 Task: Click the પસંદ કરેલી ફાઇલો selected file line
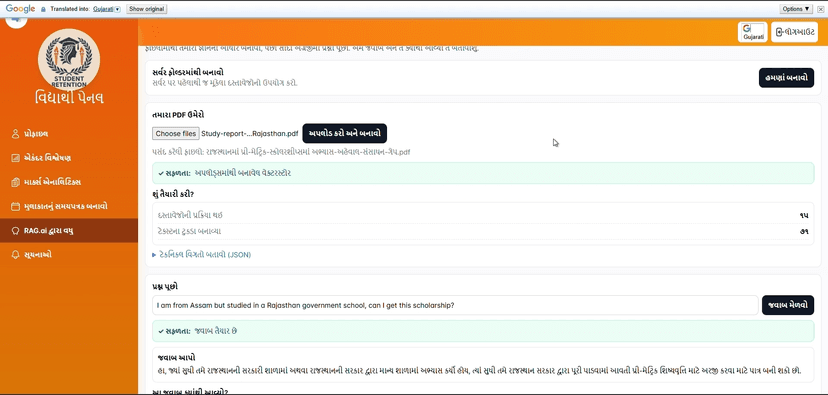pos(281,152)
